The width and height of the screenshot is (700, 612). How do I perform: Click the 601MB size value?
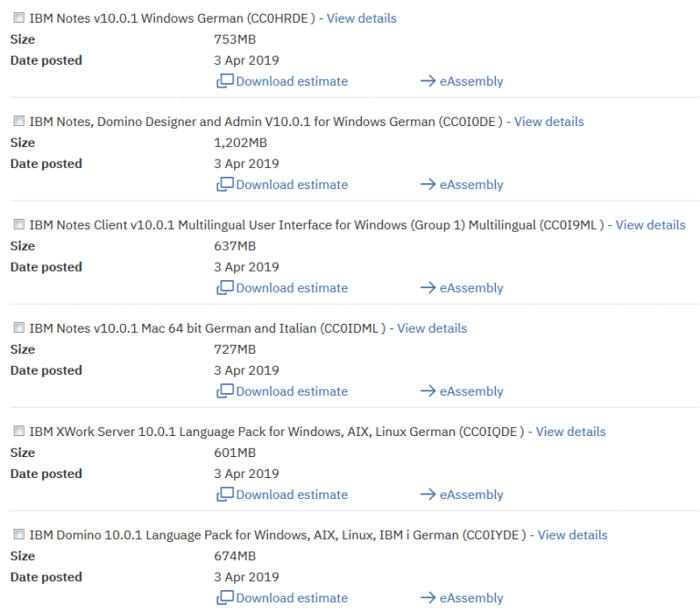click(235, 452)
